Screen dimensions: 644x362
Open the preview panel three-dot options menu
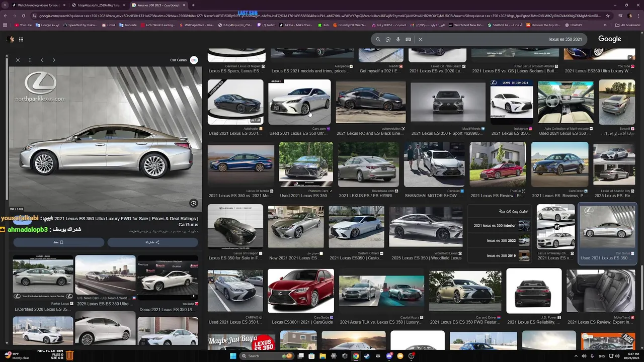coord(30,60)
